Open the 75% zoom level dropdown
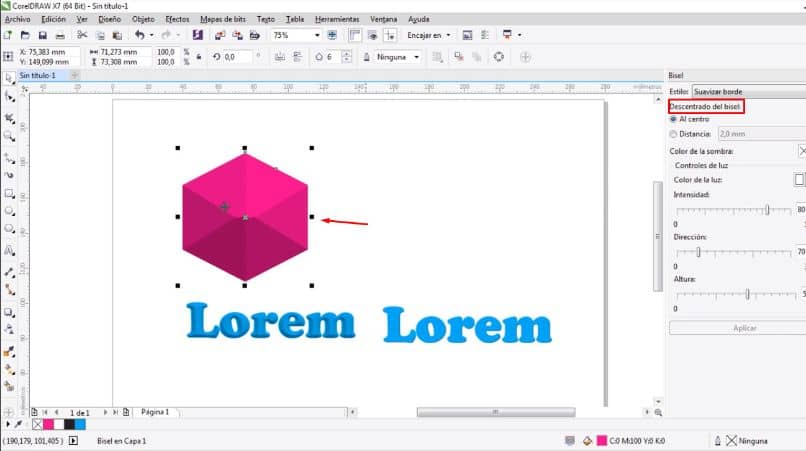The height and width of the screenshot is (451, 806). click(x=297, y=35)
